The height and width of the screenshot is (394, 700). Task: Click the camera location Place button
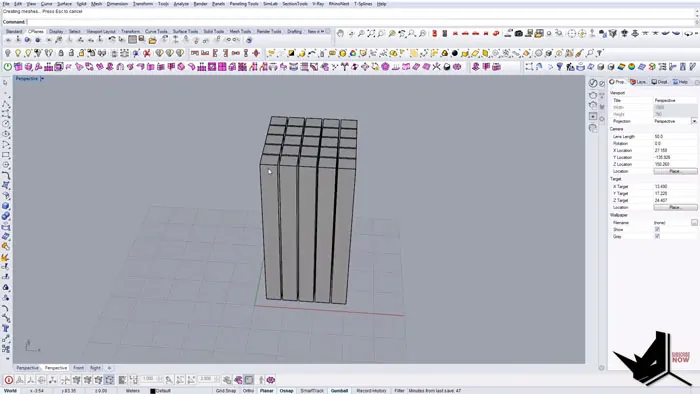pyautogui.click(x=675, y=171)
